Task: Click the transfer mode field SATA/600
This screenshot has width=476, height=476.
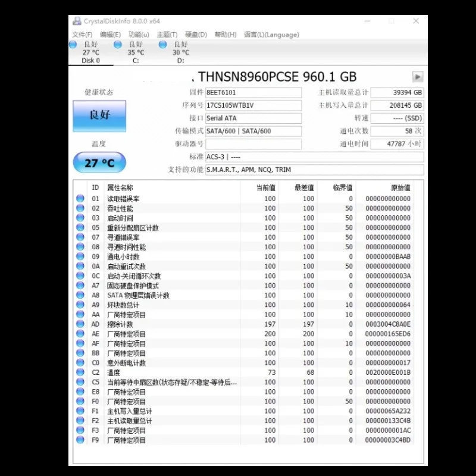Action: tap(253, 131)
